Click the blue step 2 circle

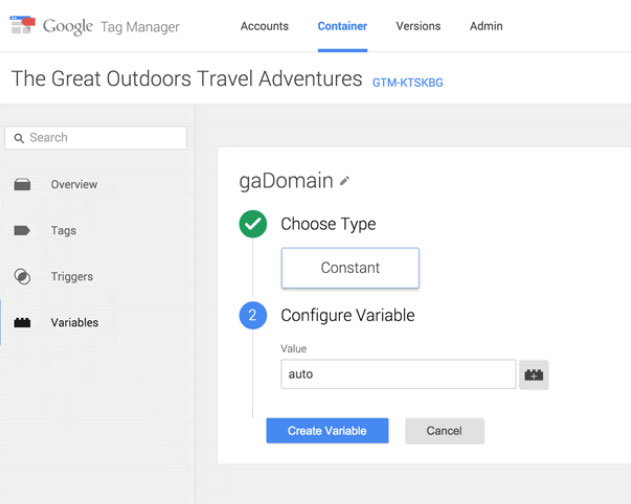click(x=253, y=315)
